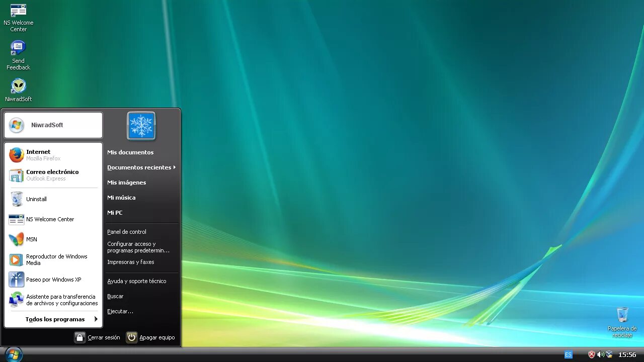The image size is (644, 362).
Task: Open Correo electrónico Outlook Express
Action: click(53, 175)
